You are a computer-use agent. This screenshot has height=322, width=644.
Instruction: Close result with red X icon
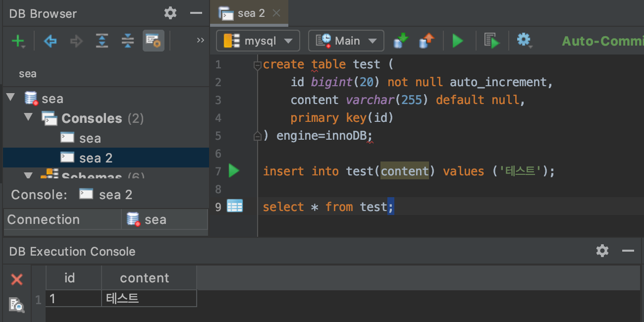[x=17, y=280]
